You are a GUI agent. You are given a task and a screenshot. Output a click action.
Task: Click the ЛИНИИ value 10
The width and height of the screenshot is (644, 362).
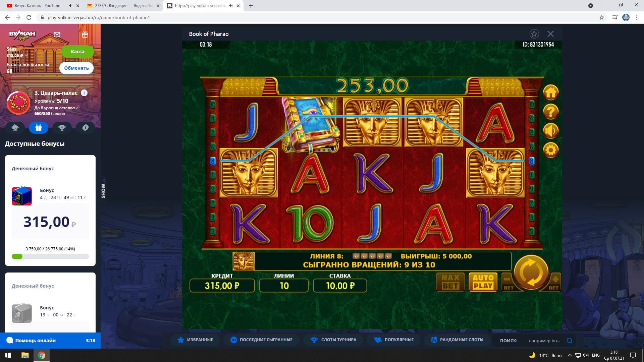[x=284, y=286]
